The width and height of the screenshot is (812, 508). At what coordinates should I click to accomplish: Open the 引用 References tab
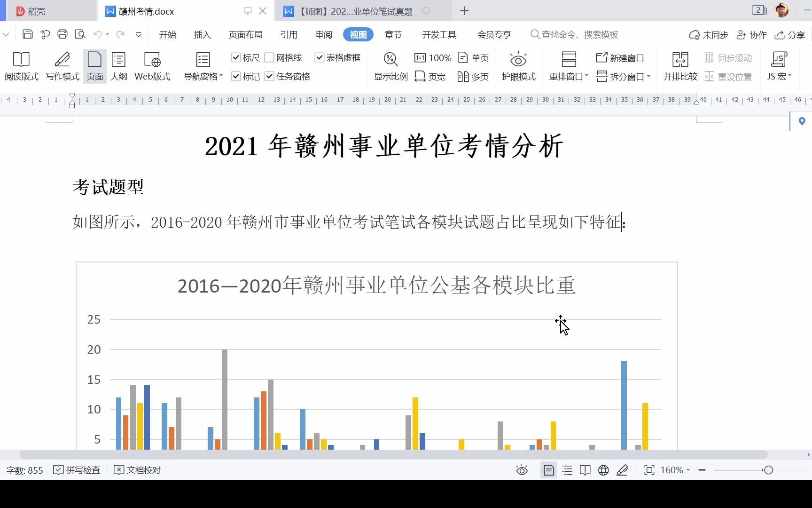(x=289, y=34)
